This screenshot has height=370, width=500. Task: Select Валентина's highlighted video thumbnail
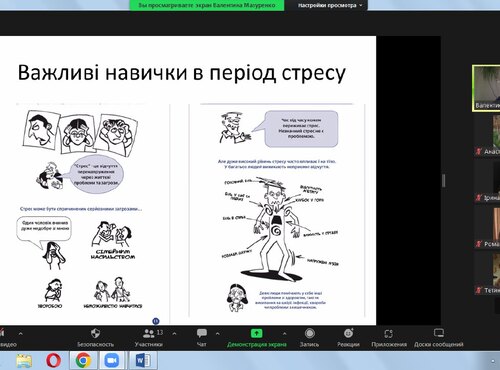pyautogui.click(x=486, y=88)
